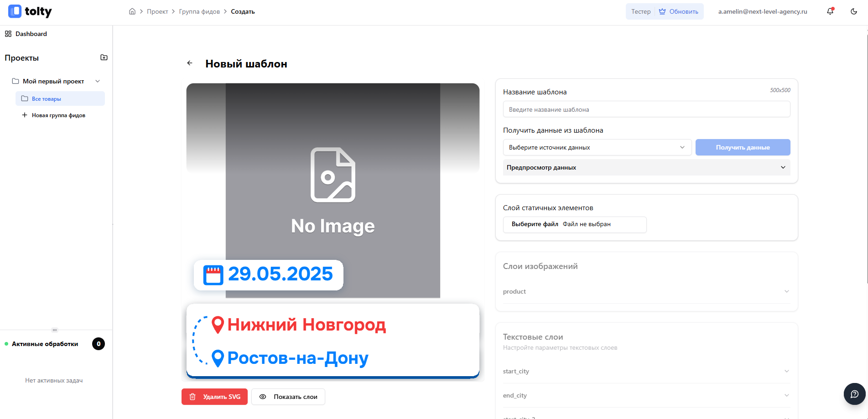This screenshot has width=868, height=419.
Task: Click the sidebar panel resize handle
Action: click(x=55, y=330)
